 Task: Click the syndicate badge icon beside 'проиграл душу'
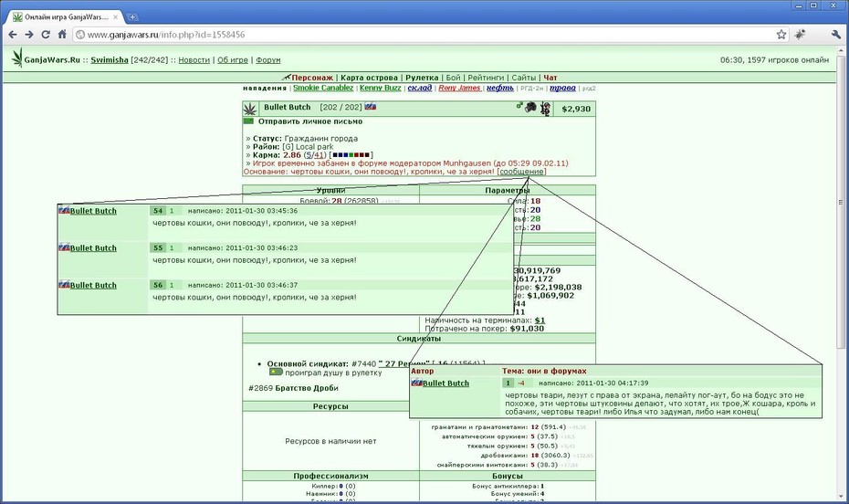276,372
